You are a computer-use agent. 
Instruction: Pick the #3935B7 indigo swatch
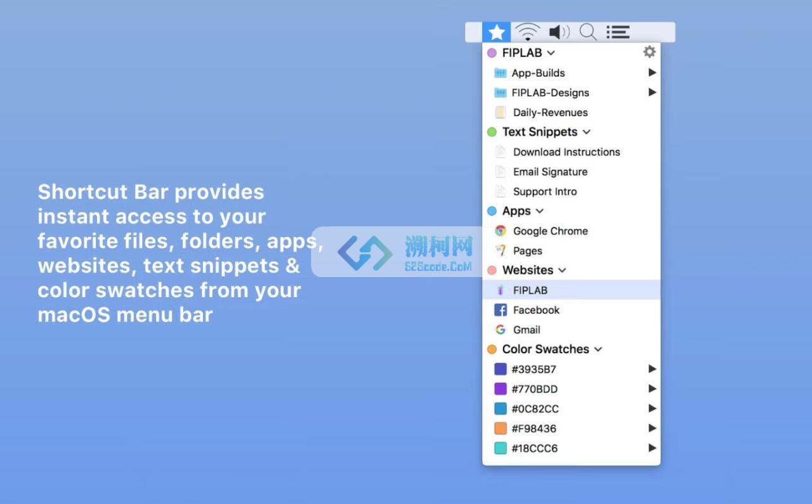501,369
